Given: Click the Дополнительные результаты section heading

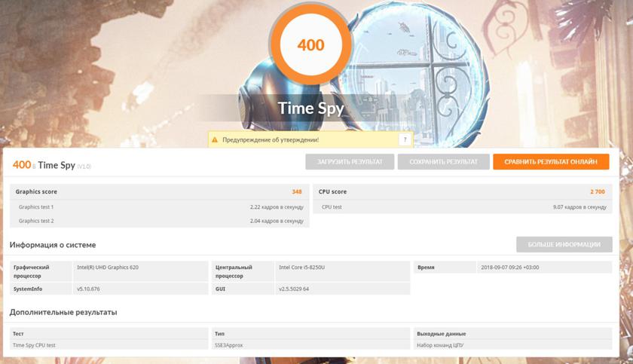Looking at the screenshot, I should 63,312.
